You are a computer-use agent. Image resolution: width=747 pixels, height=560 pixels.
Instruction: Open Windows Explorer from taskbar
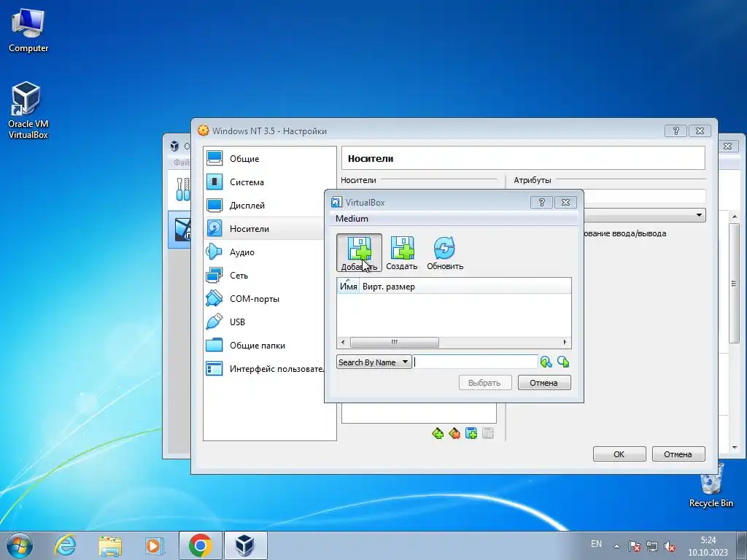tap(110, 545)
